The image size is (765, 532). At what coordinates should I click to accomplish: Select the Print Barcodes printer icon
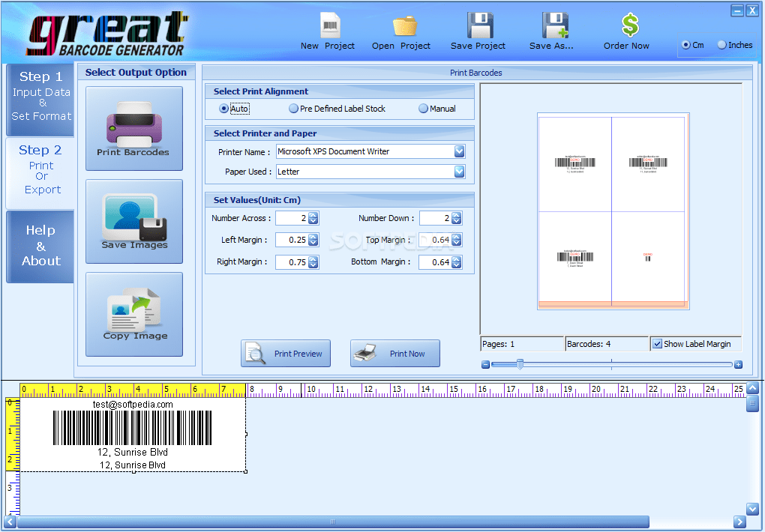click(133, 127)
